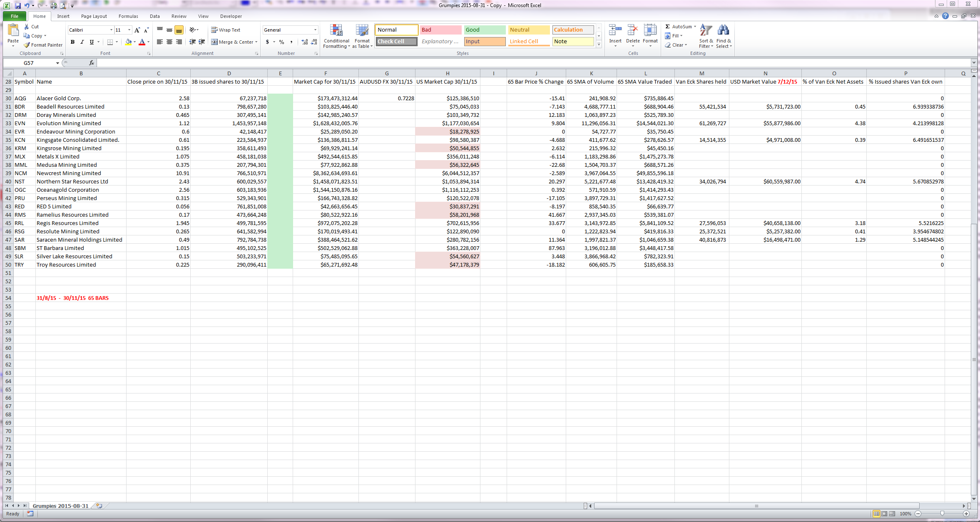This screenshot has height=522, width=980.
Task: Select the Format Painter brush
Action: tap(27, 45)
